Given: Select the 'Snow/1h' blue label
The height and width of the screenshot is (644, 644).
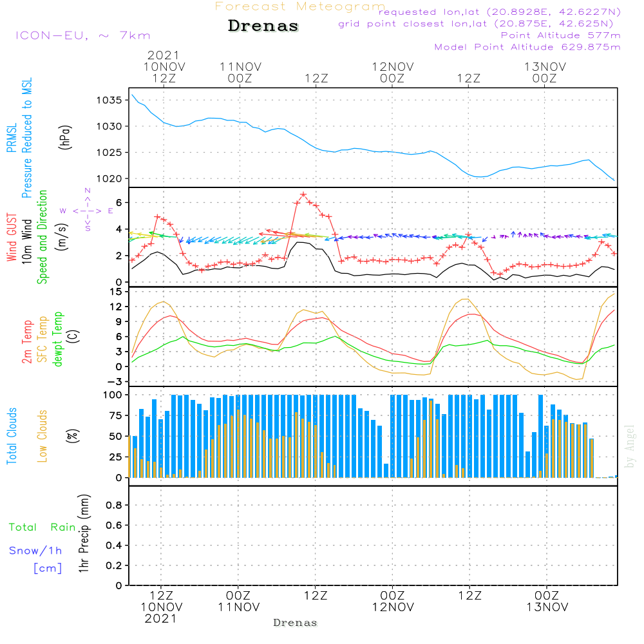Looking at the screenshot, I should (35, 551).
